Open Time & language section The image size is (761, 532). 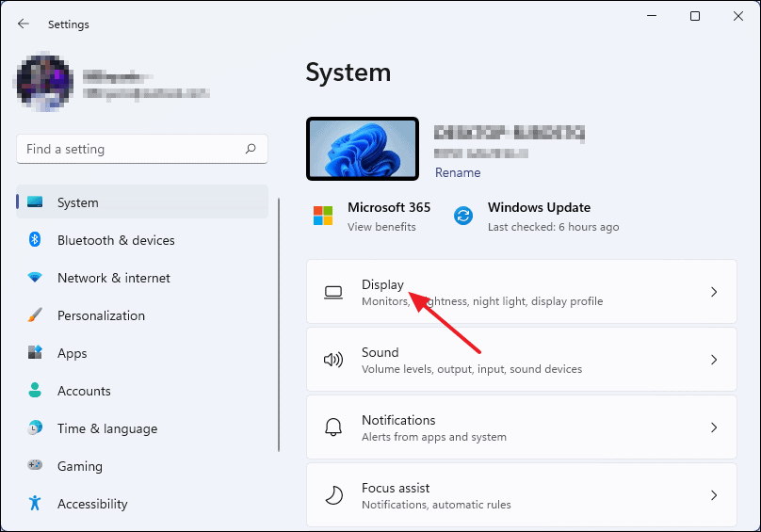(142, 428)
